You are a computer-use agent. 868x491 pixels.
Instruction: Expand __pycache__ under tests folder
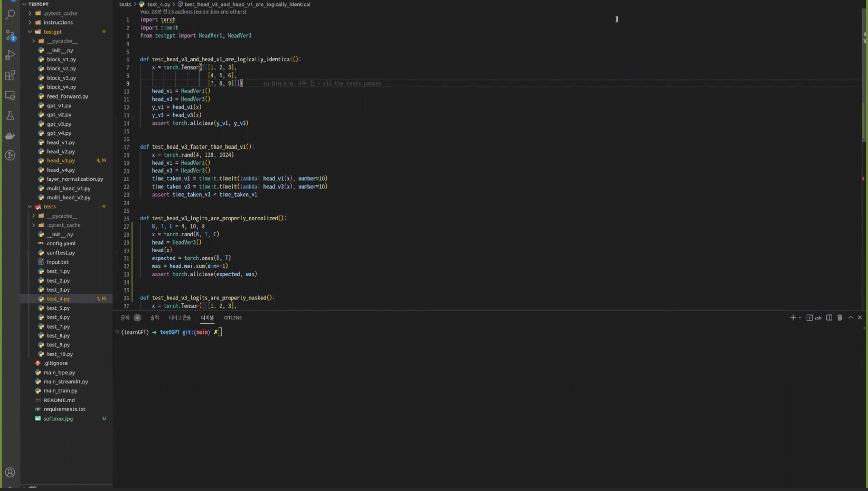point(33,216)
